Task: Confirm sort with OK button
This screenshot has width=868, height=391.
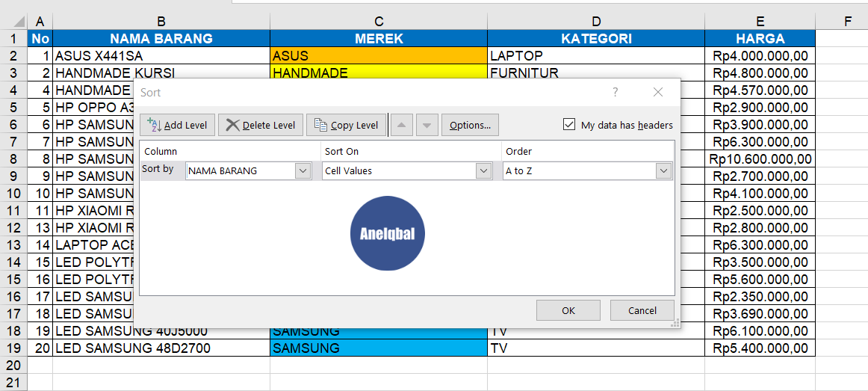Action: (568, 311)
